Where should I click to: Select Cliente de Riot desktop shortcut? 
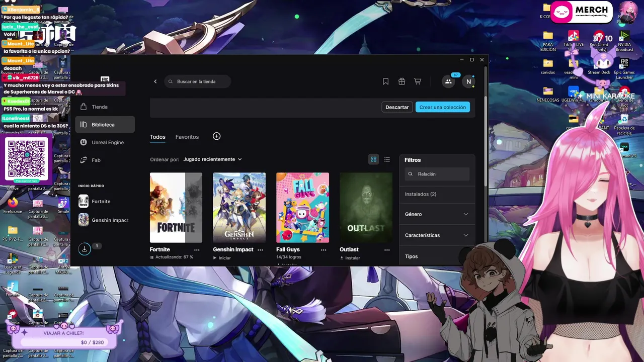pyautogui.click(x=624, y=97)
